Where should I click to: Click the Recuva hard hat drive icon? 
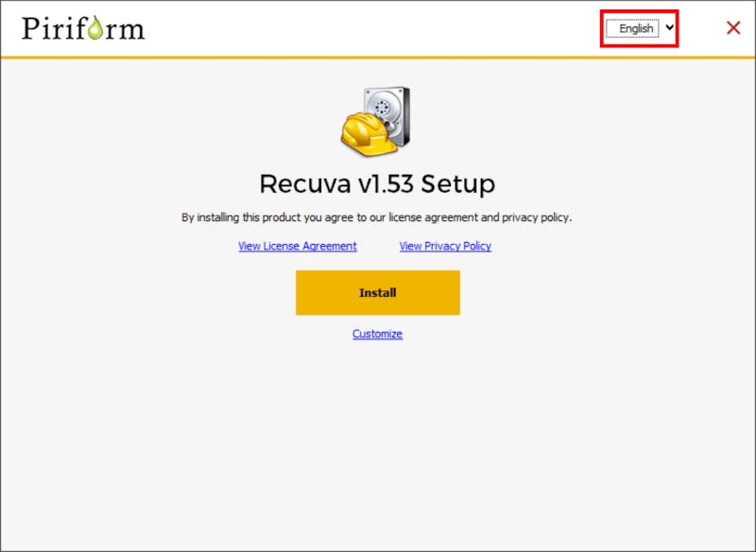pyautogui.click(x=375, y=122)
